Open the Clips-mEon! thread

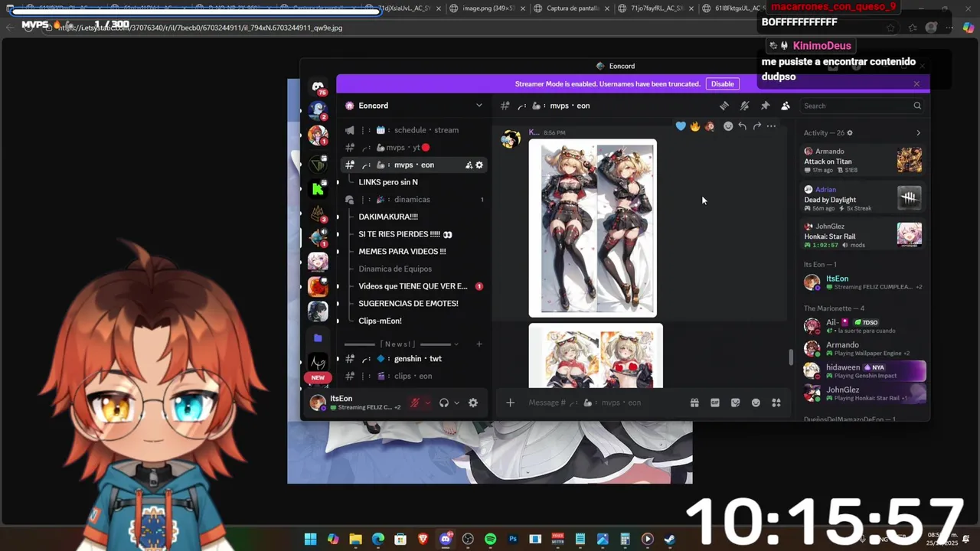pyautogui.click(x=380, y=321)
